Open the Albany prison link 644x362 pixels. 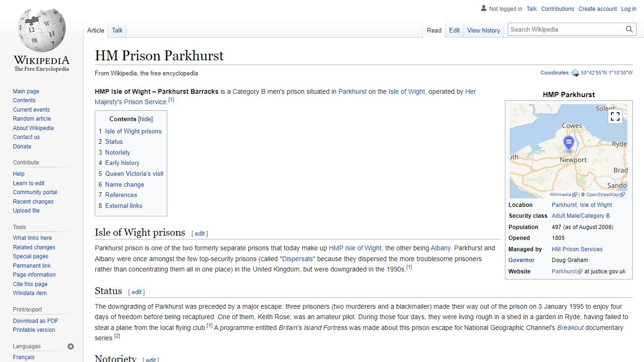(x=440, y=248)
